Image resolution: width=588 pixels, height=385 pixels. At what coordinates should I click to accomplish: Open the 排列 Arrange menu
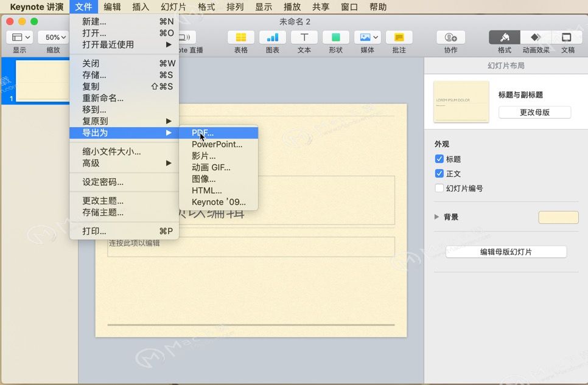tap(235, 7)
